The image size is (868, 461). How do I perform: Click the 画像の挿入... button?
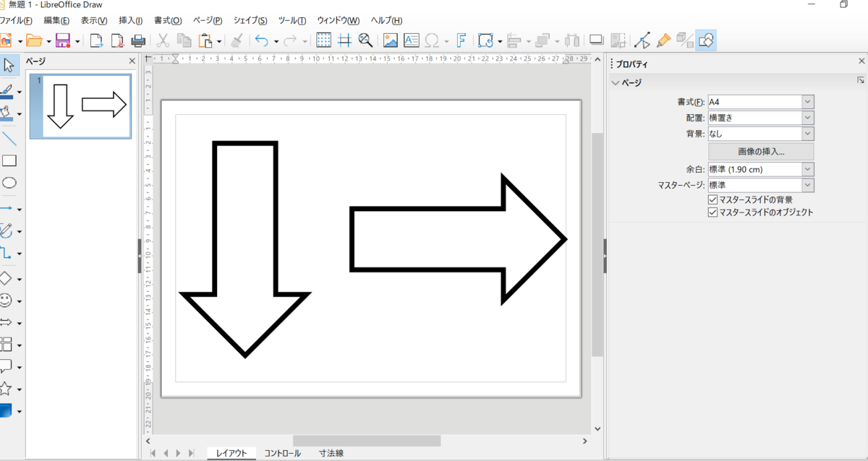pyautogui.click(x=761, y=152)
